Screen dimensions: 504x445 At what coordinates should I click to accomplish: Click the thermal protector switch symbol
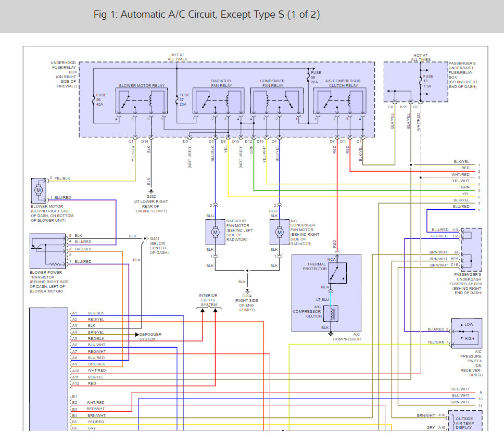[337, 273]
